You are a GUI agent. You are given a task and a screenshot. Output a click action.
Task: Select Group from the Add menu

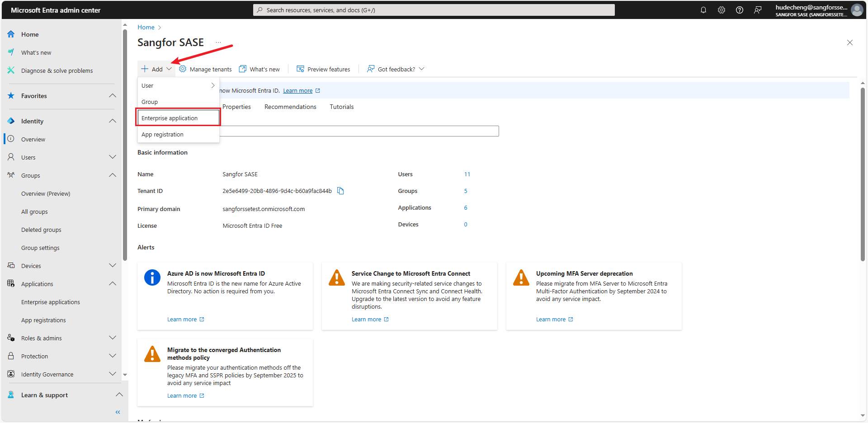179,102
